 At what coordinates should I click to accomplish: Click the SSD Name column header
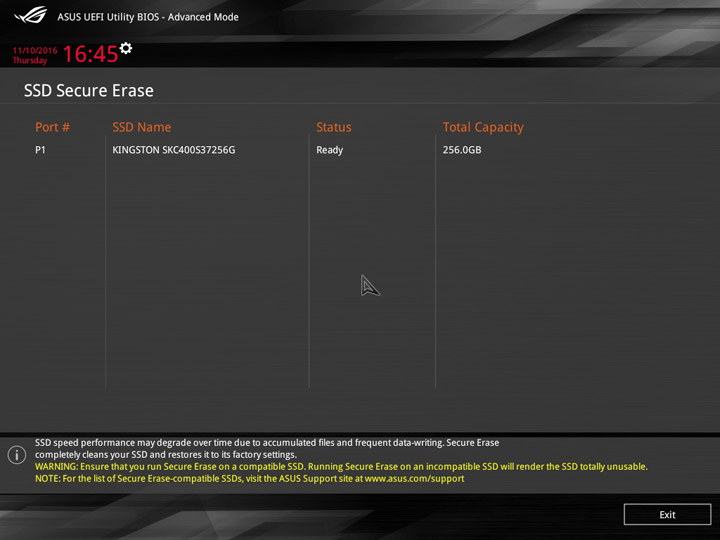[142, 127]
